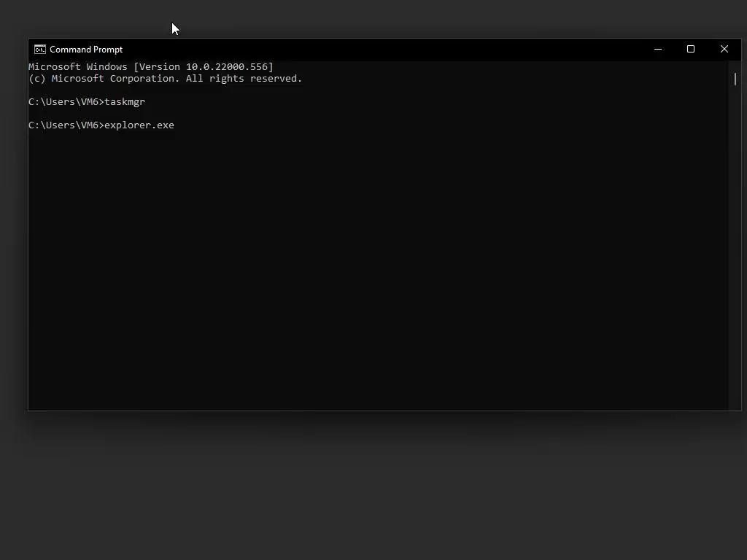Maximize the Command Prompt window
This screenshot has height=560, width=747.
pos(691,49)
